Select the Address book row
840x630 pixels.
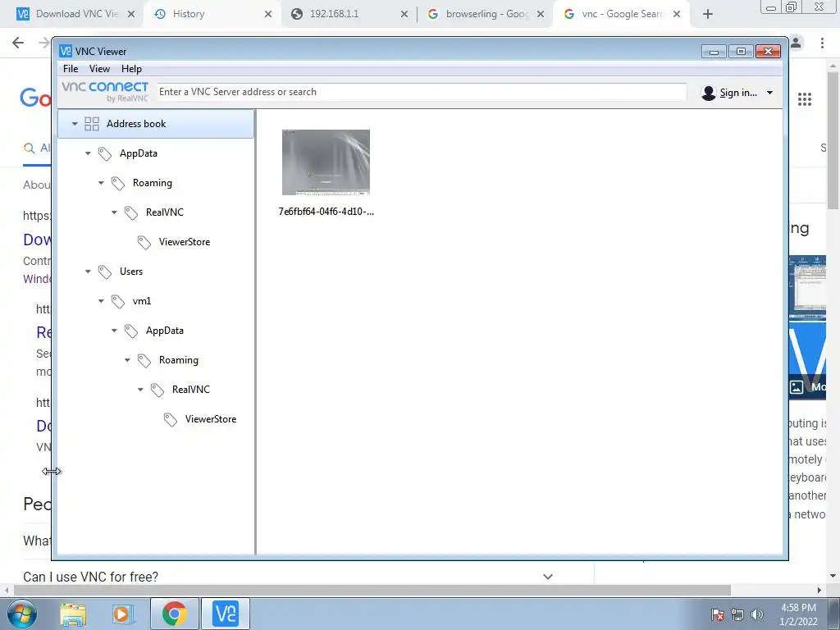tap(156, 124)
